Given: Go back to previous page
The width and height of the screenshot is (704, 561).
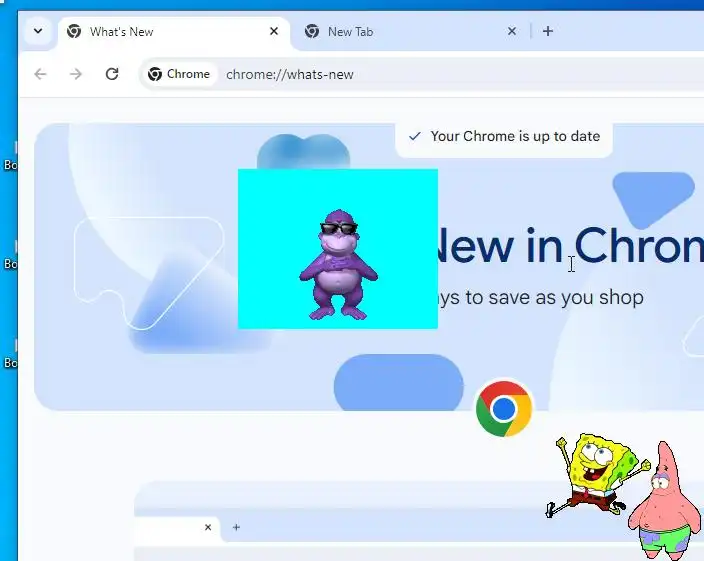Looking at the screenshot, I should pyautogui.click(x=40, y=74).
